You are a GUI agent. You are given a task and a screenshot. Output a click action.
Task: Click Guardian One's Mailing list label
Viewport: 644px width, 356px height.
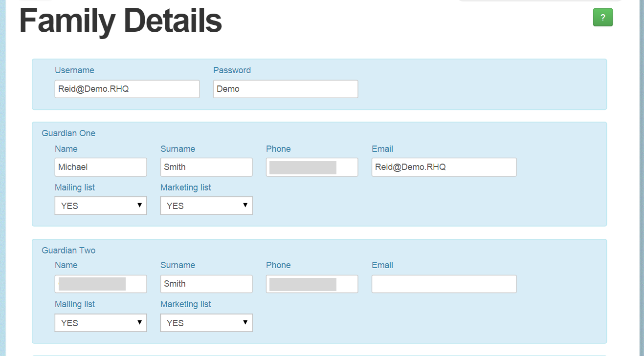coord(75,188)
